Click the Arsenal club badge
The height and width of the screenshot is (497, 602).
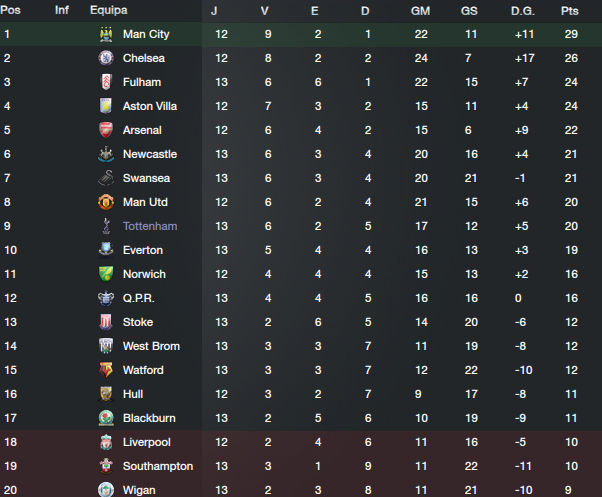[105, 130]
